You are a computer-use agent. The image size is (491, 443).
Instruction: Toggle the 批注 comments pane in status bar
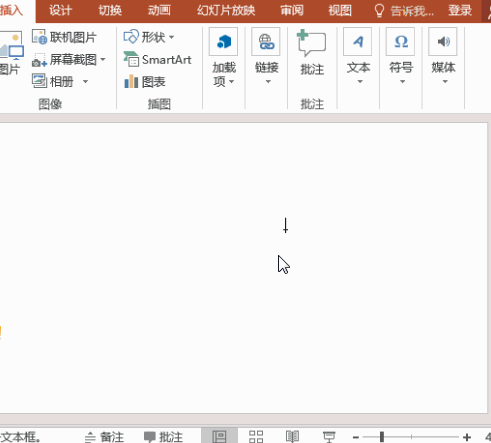[163, 437]
